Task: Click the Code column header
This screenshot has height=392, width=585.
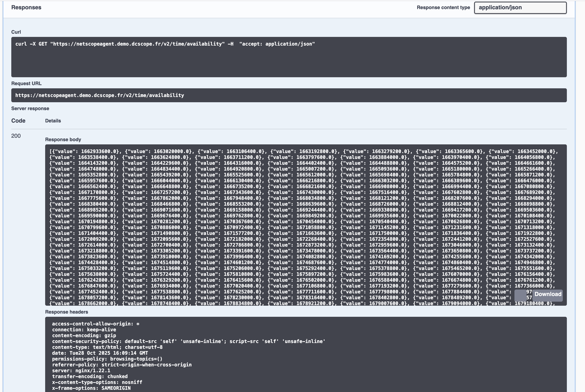Action: [18, 121]
